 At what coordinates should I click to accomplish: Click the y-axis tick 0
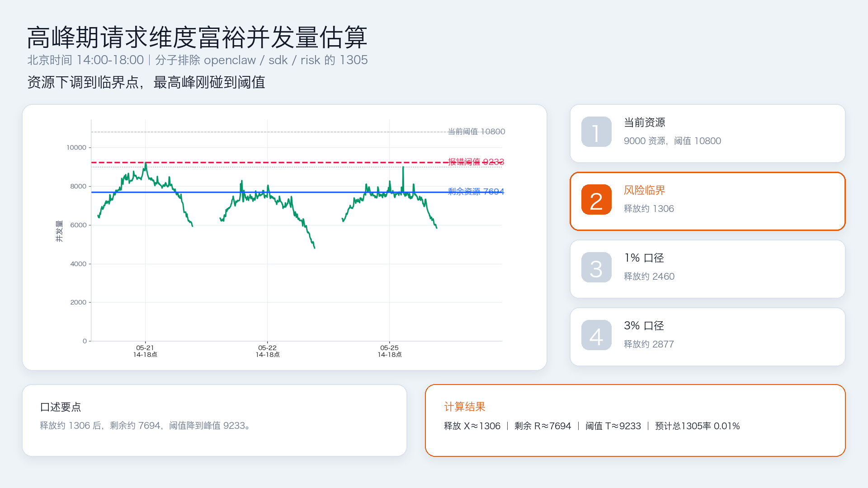point(85,341)
